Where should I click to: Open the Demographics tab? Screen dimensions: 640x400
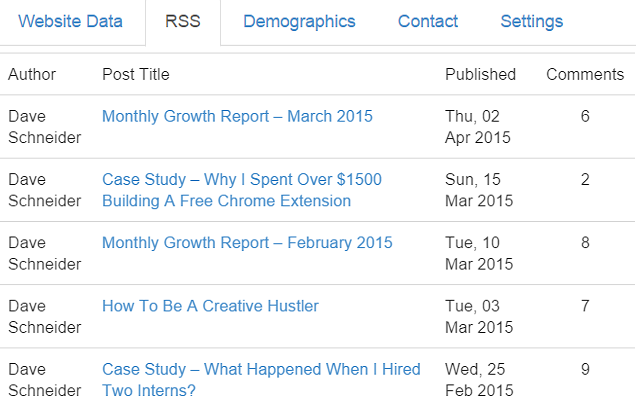299,21
